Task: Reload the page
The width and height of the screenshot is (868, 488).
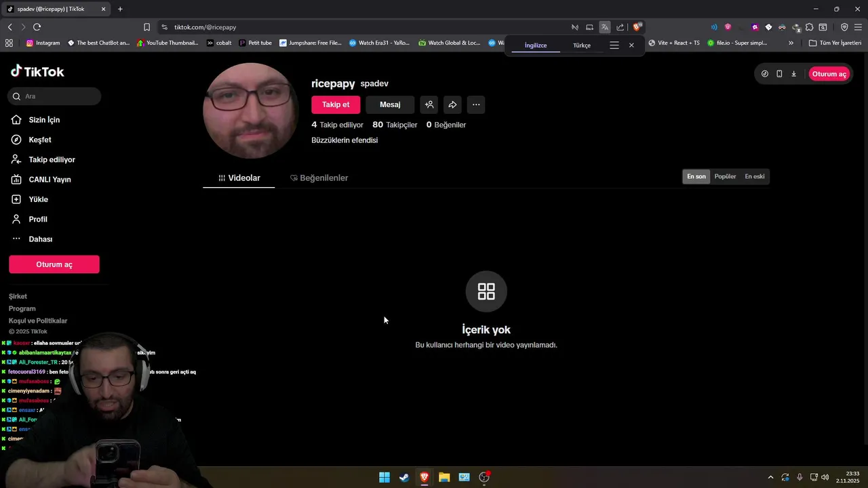Action: pos(37,27)
